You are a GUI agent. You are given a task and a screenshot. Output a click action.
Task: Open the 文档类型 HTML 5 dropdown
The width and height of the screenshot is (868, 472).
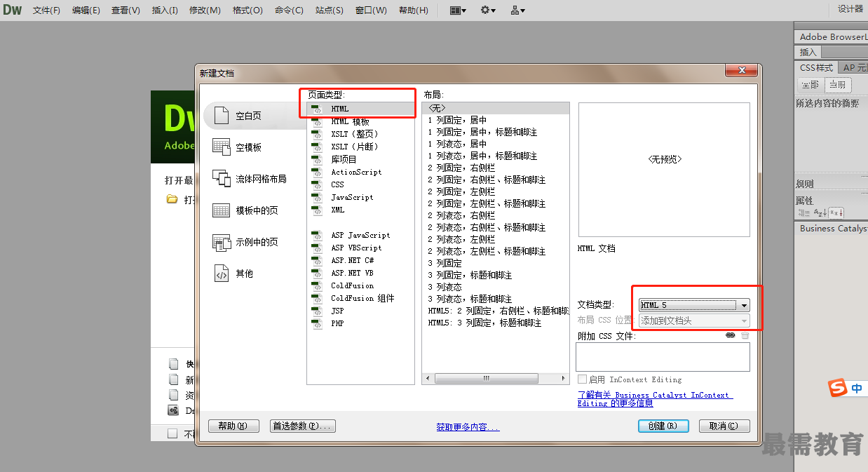pyautogui.click(x=694, y=305)
